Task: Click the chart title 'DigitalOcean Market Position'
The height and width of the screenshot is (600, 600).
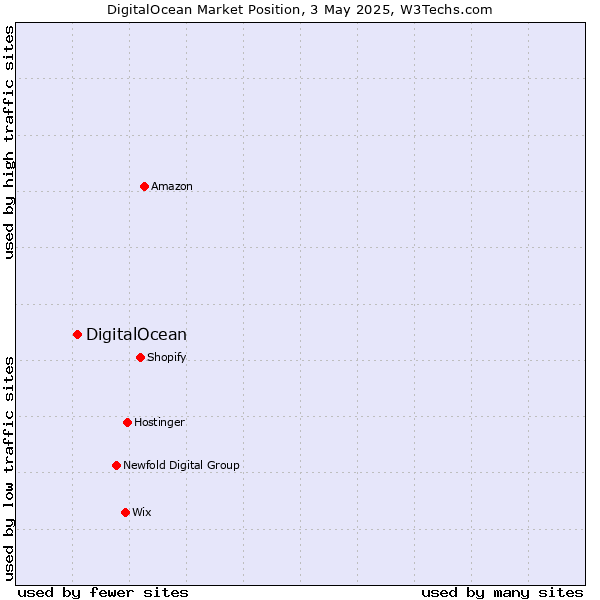Action: click(x=206, y=10)
